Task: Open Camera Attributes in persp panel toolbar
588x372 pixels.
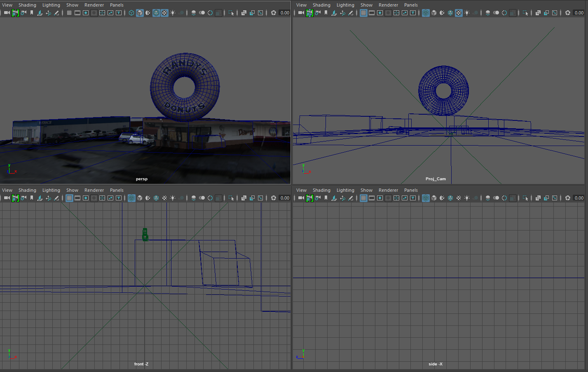Action: [23, 13]
